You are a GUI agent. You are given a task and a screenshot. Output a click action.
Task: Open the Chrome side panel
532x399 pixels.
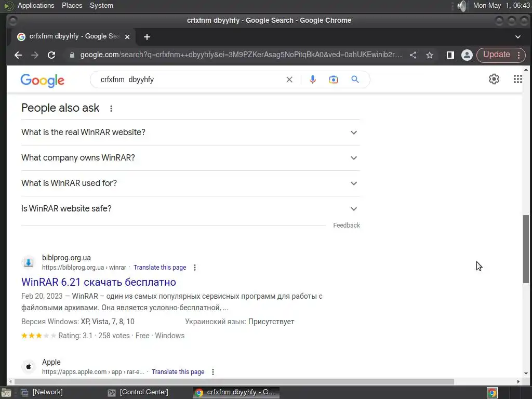(x=450, y=55)
